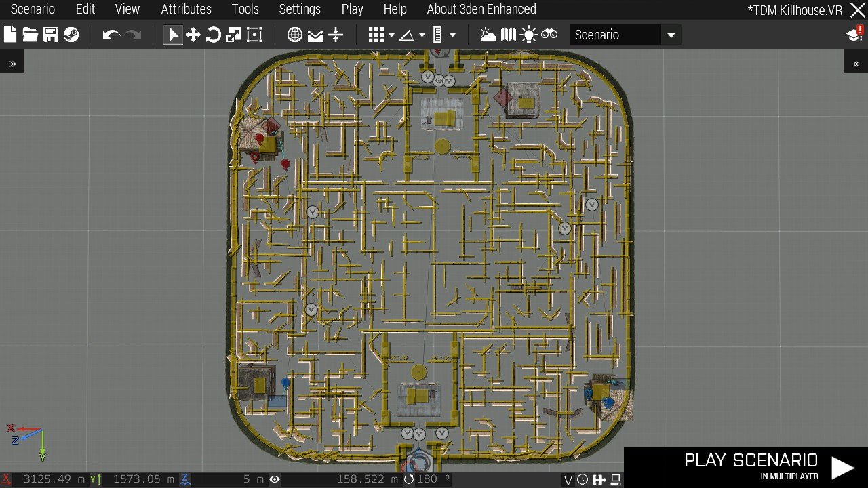Toggle the flashlight sun brightness icon
The width and height of the screenshot is (868, 488).
pyautogui.click(x=529, y=35)
